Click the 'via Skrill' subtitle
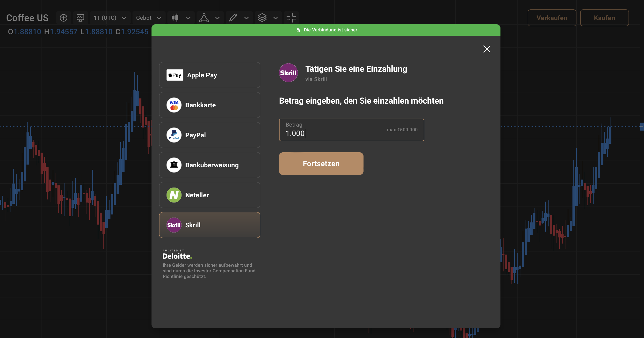The width and height of the screenshot is (644, 338). 316,79
